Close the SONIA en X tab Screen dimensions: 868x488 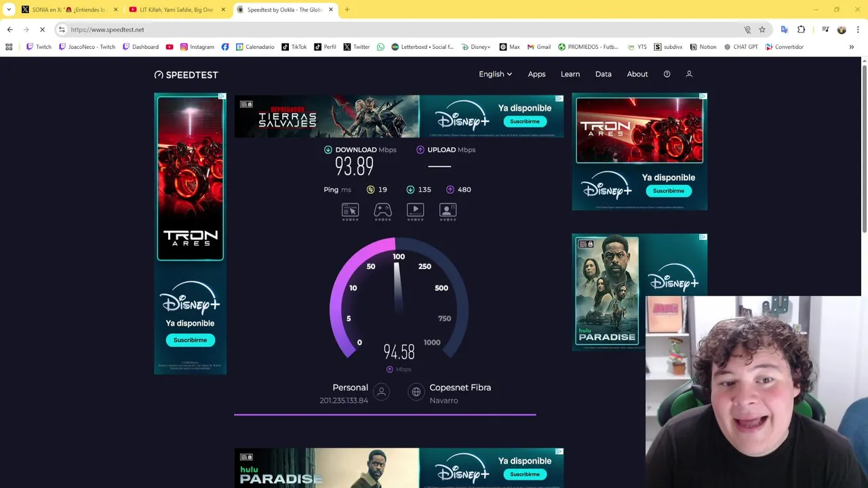point(115,9)
